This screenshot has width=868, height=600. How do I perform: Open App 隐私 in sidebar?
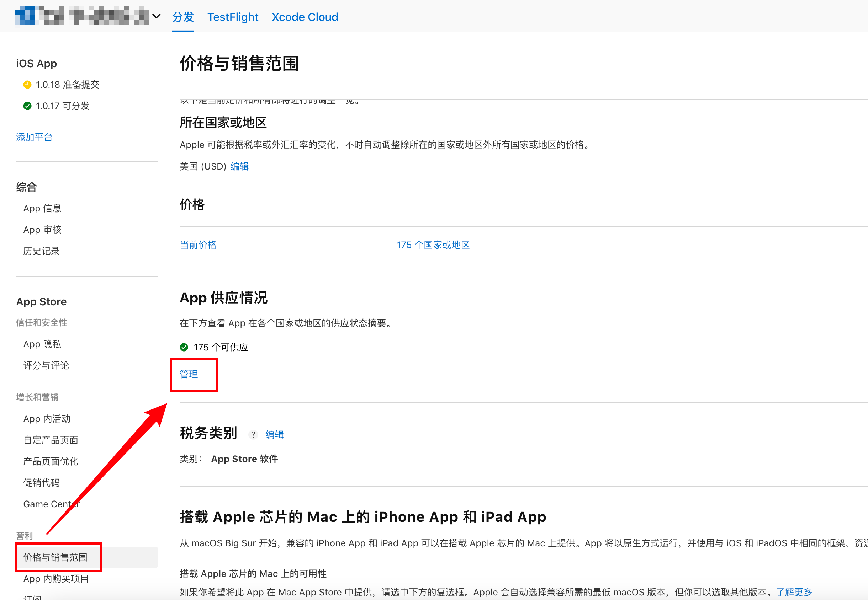coord(42,344)
